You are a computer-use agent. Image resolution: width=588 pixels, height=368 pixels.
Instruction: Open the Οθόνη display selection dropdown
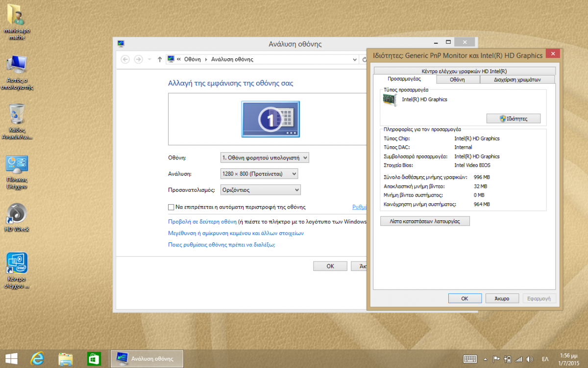tap(265, 158)
